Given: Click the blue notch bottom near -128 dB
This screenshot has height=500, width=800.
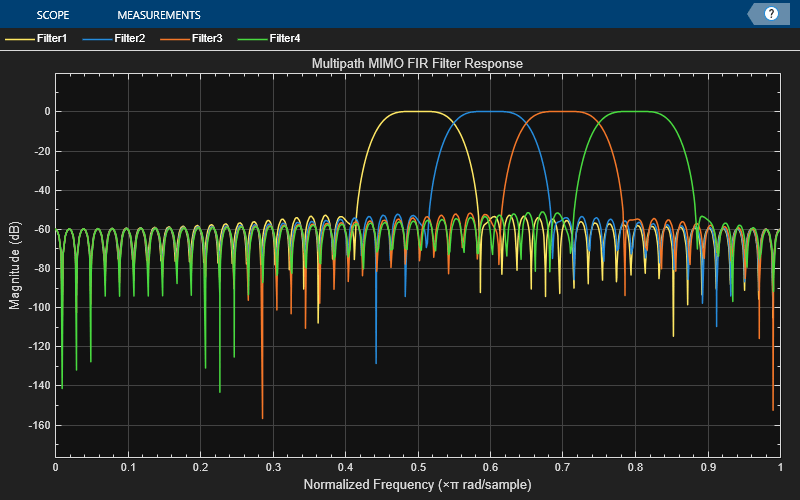Looking at the screenshot, I should click(376, 361).
